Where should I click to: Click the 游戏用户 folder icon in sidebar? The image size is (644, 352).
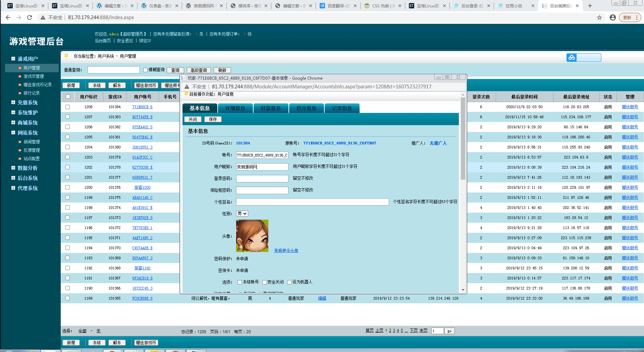tap(12, 58)
